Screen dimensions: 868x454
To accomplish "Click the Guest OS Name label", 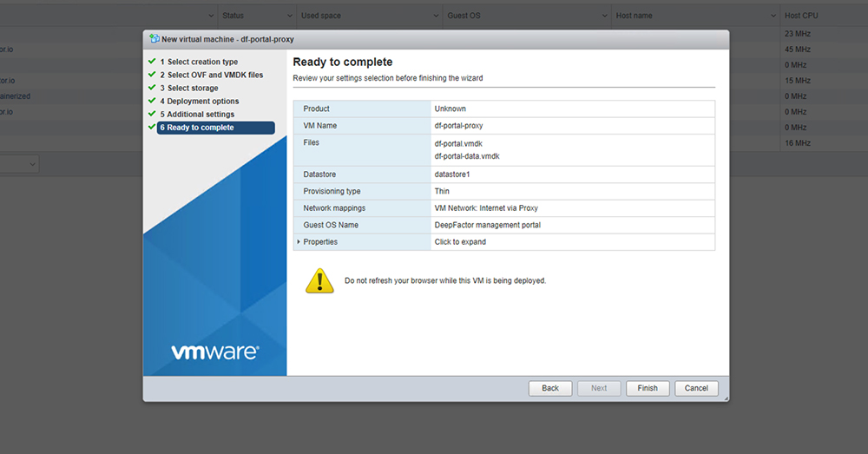I will 331,225.
